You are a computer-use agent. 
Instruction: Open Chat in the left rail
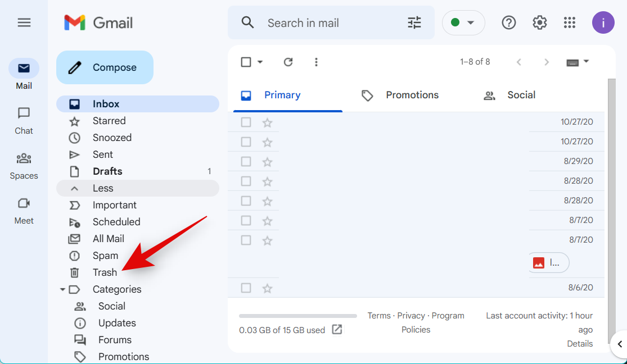pyautogui.click(x=24, y=121)
